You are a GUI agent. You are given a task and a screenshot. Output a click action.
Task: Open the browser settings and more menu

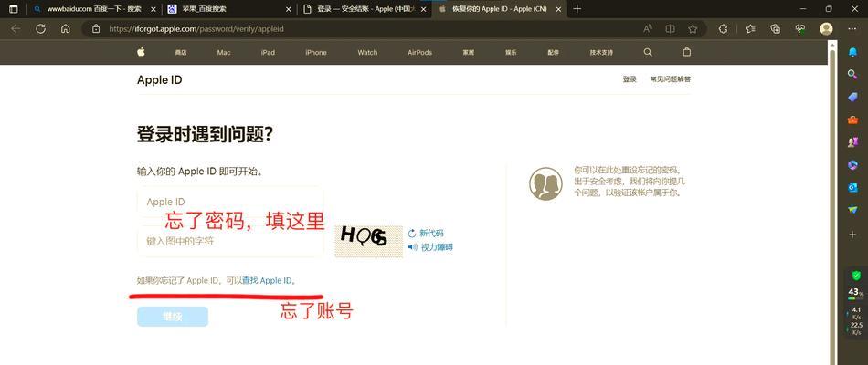pyautogui.click(x=852, y=29)
